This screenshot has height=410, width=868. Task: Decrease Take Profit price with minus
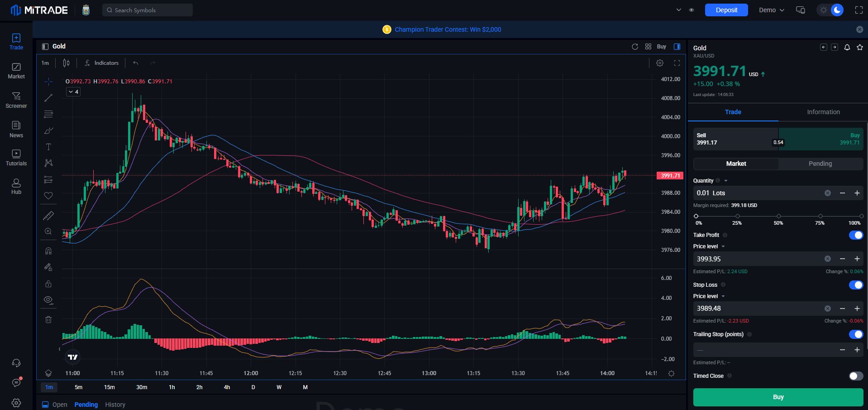842,259
